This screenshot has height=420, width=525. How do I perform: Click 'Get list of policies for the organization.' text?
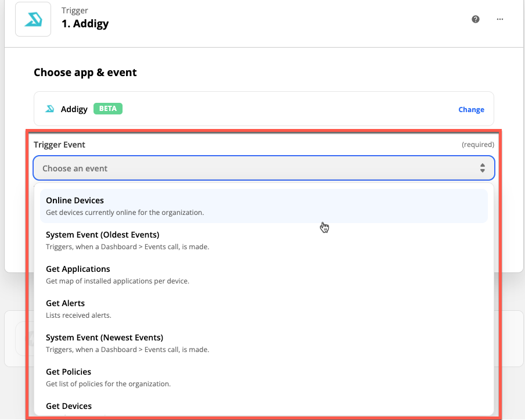pos(108,384)
